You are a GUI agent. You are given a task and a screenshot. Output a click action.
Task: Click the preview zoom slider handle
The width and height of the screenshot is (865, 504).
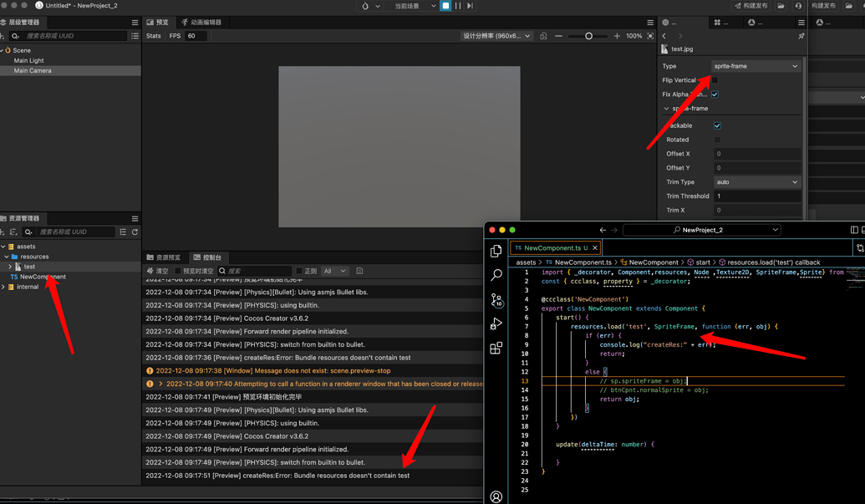click(x=588, y=36)
